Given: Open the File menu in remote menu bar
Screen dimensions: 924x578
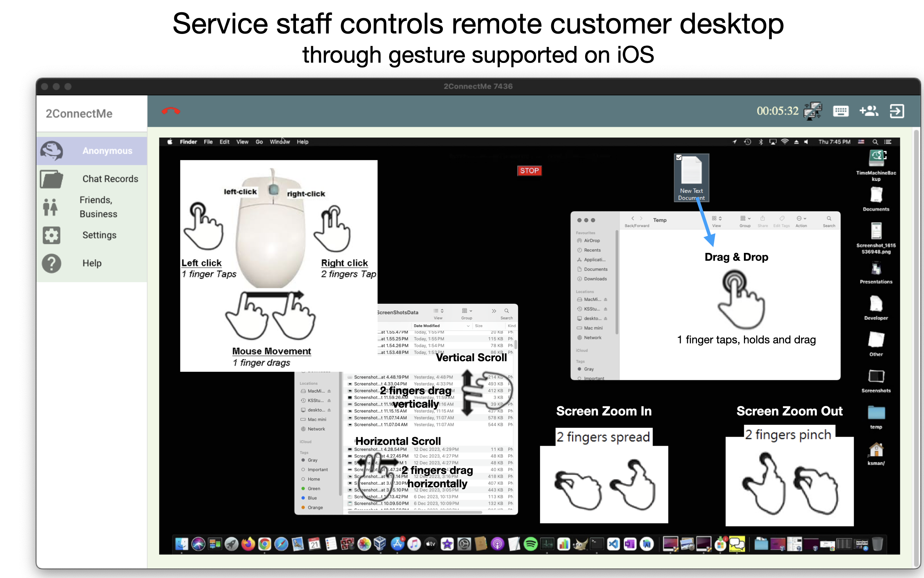Looking at the screenshot, I should (x=208, y=142).
